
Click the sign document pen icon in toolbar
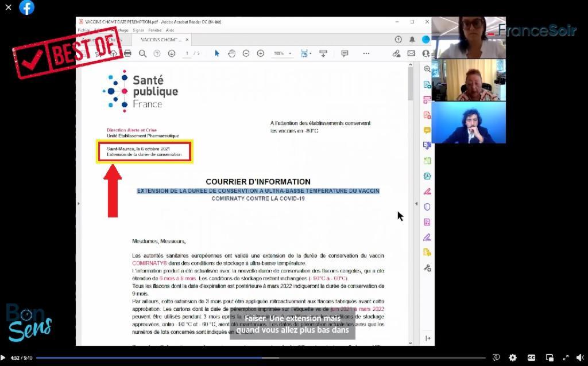(396, 53)
